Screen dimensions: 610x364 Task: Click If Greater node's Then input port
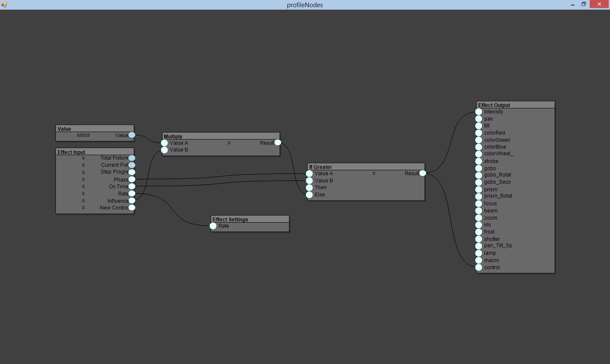[309, 188]
